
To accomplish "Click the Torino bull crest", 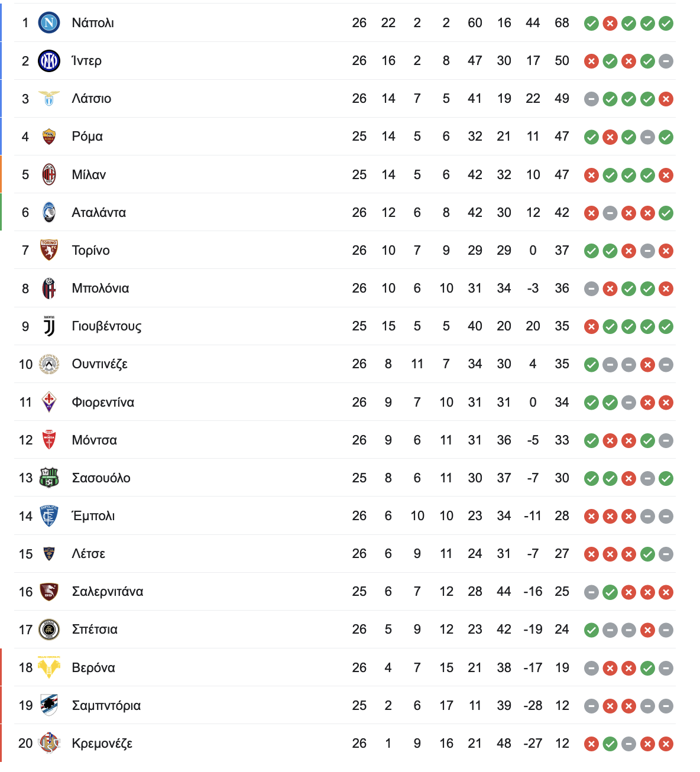I will click(49, 250).
